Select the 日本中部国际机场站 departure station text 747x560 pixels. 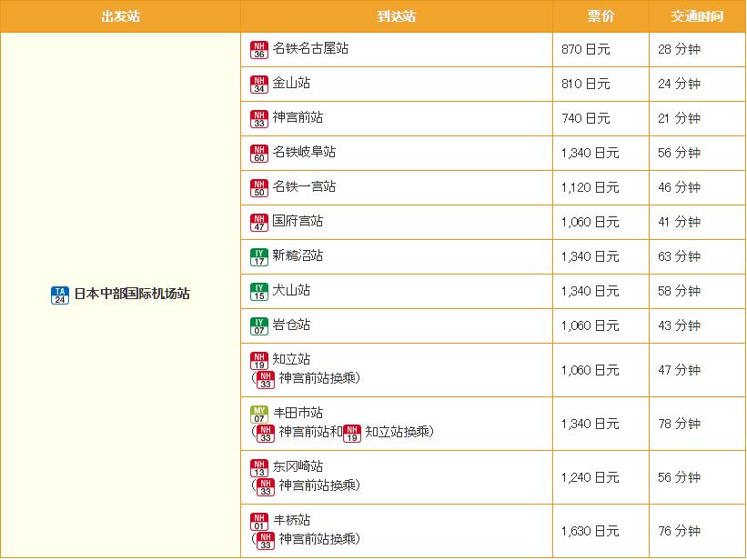[x=132, y=294]
